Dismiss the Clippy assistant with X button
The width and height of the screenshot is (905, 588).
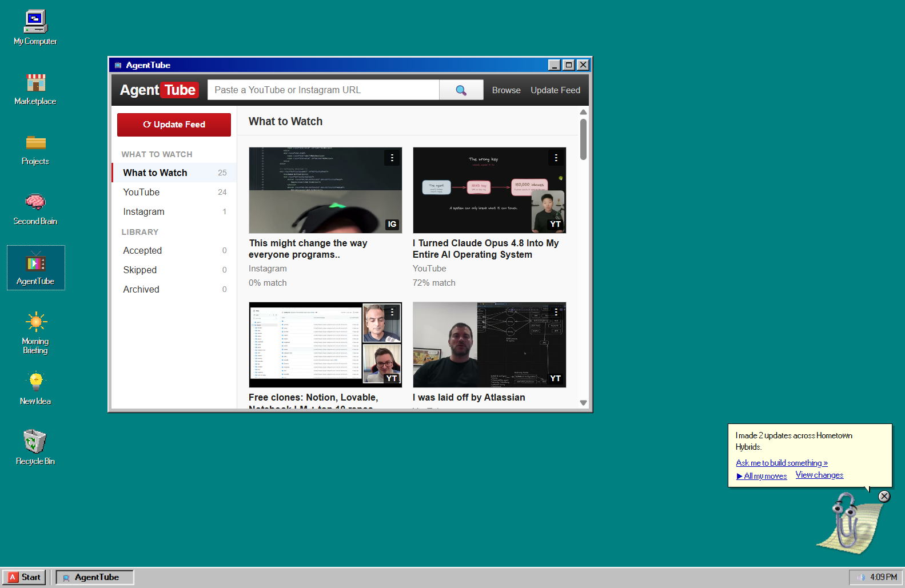[x=884, y=496]
